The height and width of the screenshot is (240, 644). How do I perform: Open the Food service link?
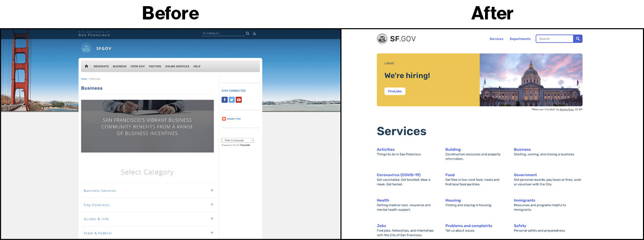coord(450,175)
